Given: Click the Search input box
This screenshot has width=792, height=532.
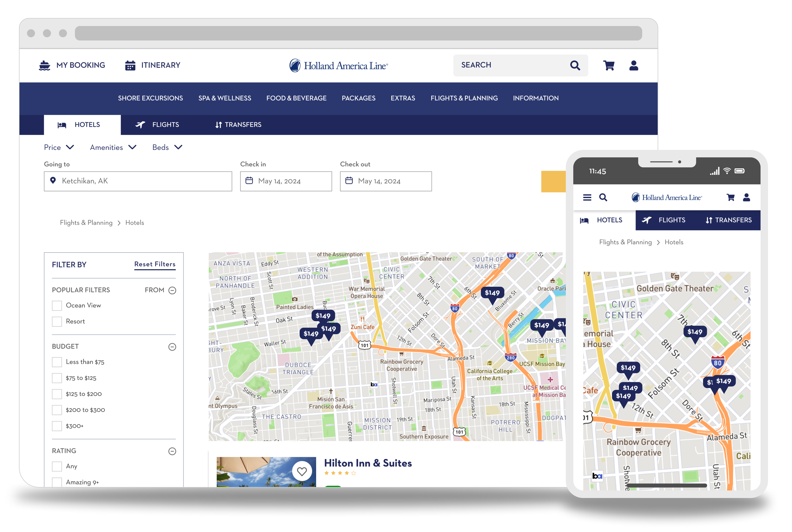Looking at the screenshot, I should pos(520,65).
